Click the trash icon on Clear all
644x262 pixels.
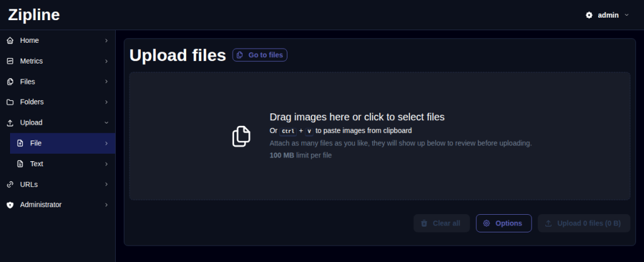pos(425,224)
